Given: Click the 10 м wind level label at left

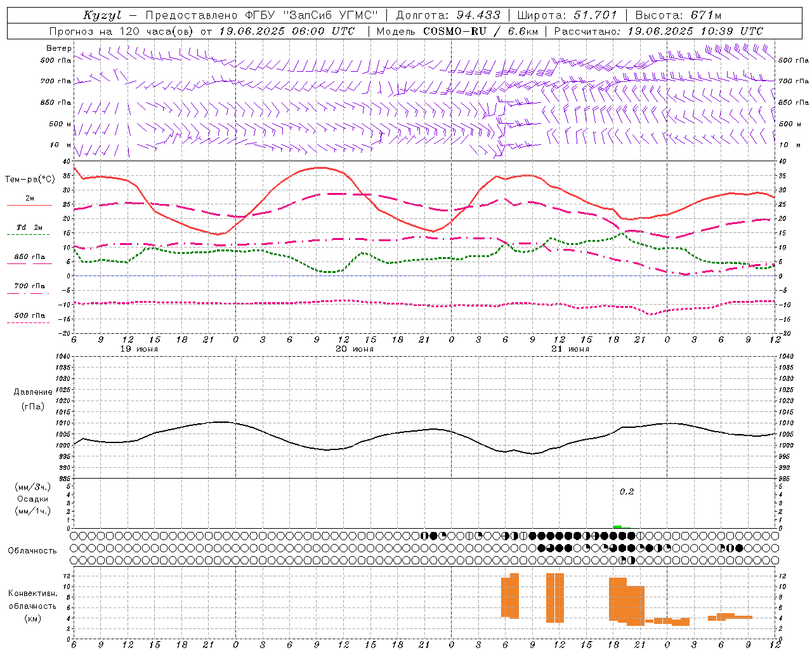Looking at the screenshot, I should [x=61, y=145].
